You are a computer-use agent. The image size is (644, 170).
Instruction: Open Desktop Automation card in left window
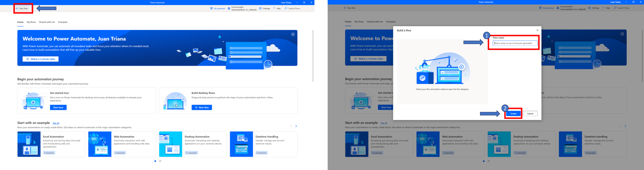(193, 144)
